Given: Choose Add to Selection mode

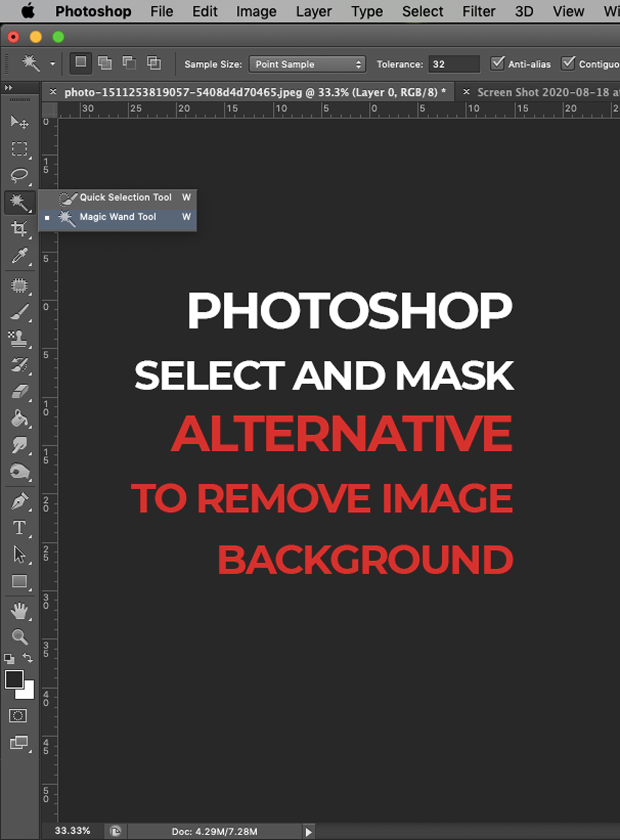Looking at the screenshot, I should (x=105, y=63).
